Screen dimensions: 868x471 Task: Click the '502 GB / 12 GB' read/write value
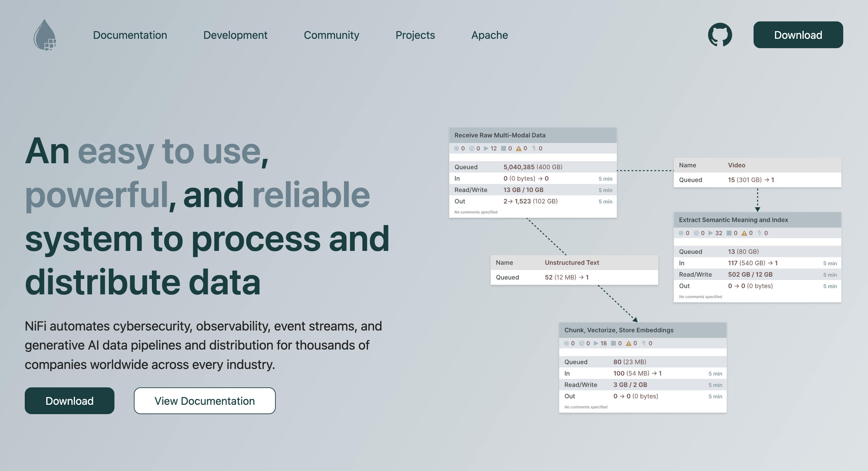point(750,275)
